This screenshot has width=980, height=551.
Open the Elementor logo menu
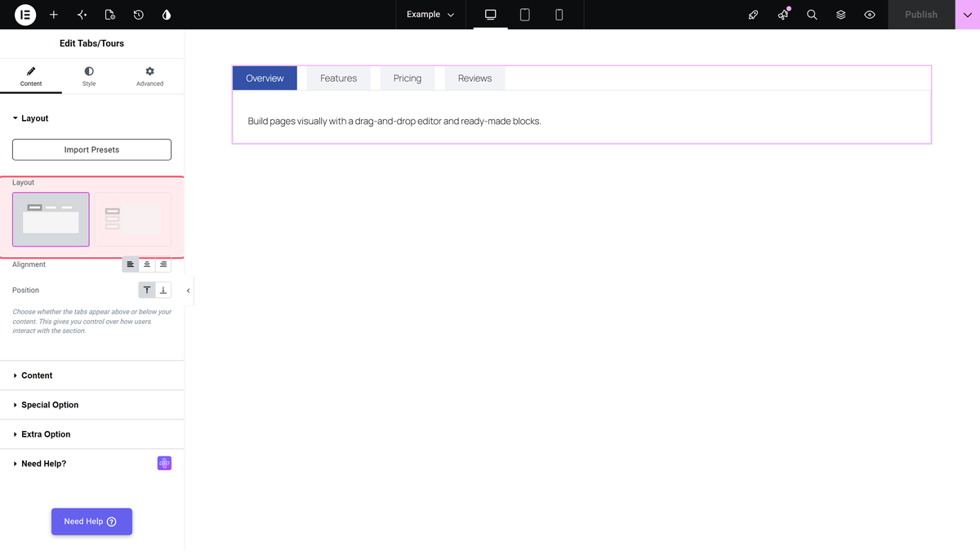click(25, 15)
